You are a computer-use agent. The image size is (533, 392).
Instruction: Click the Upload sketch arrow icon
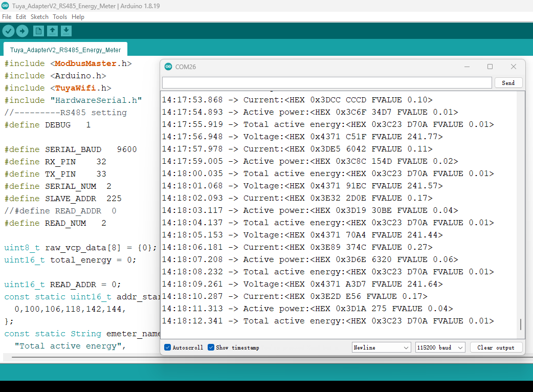click(22, 31)
